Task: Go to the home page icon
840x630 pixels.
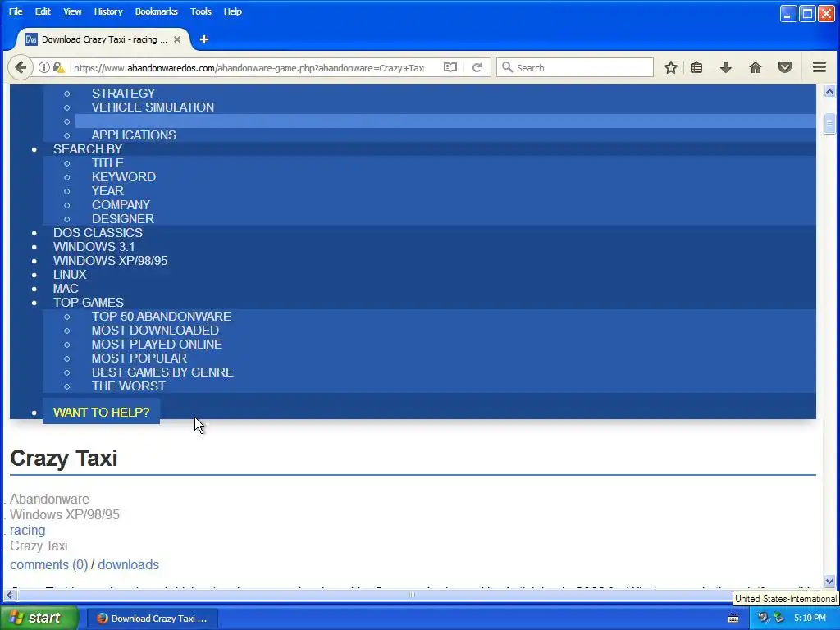Action: click(756, 67)
